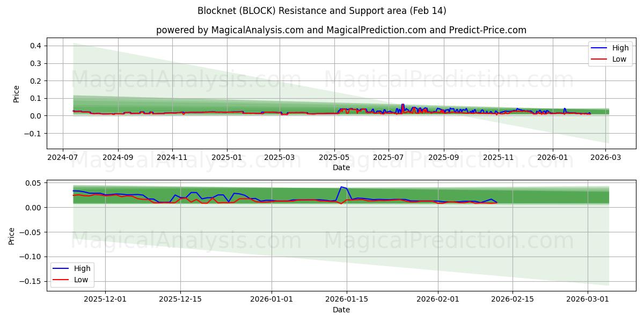
Task: Click the 'Price' axis label of bottom chart
Action: (x=12, y=236)
